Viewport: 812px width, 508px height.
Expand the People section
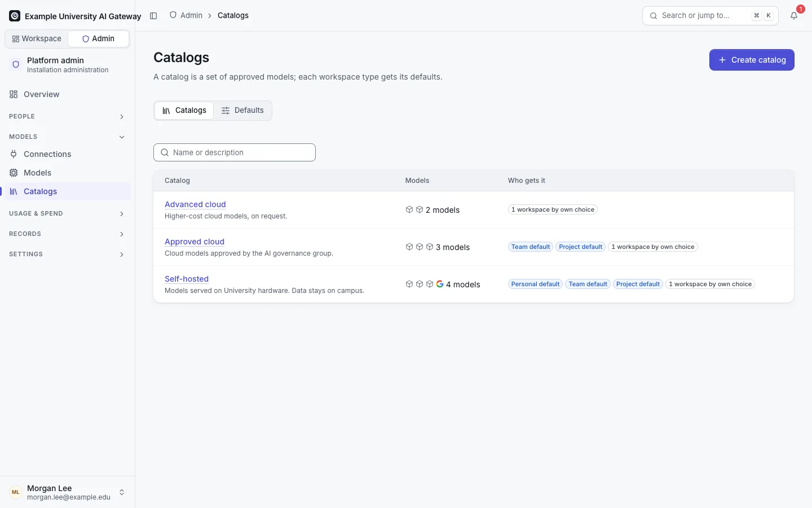[67, 116]
